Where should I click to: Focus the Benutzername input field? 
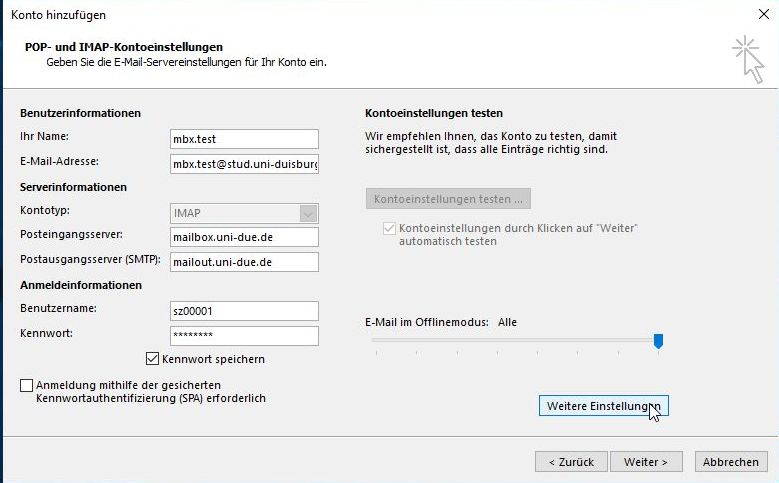[x=244, y=311]
